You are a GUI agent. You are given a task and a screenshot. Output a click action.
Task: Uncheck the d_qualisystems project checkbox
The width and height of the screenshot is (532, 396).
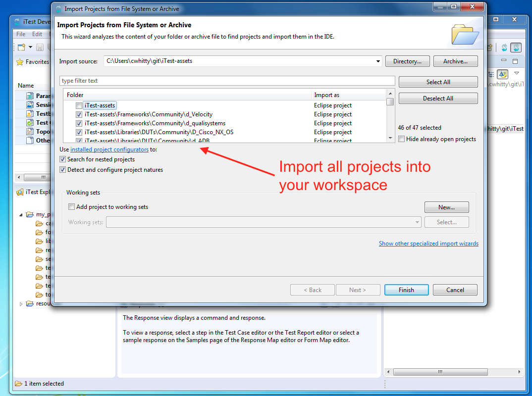pos(79,123)
